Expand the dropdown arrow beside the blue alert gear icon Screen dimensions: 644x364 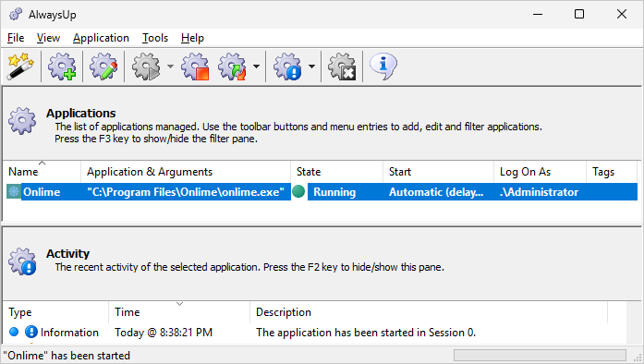tap(311, 67)
